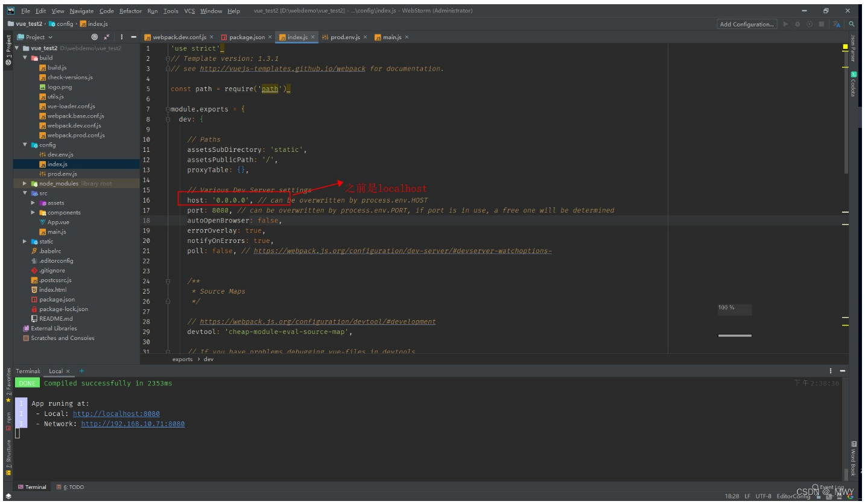Switch to the package.json editor tab

tap(246, 37)
